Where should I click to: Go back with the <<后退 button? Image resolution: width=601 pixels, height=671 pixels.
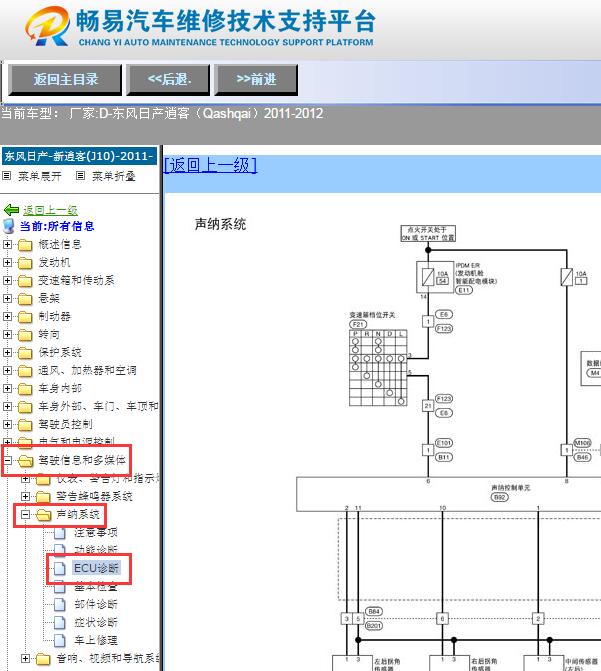[168, 80]
